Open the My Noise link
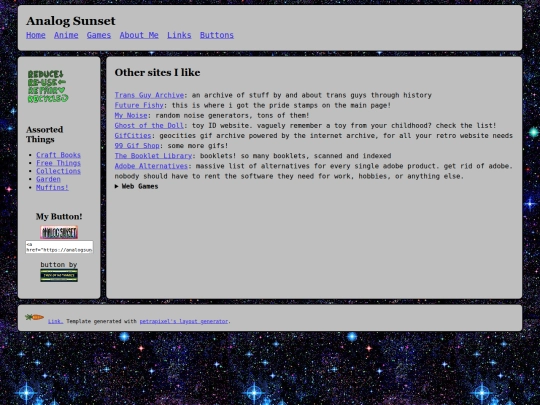The image size is (540, 405). (x=131, y=115)
